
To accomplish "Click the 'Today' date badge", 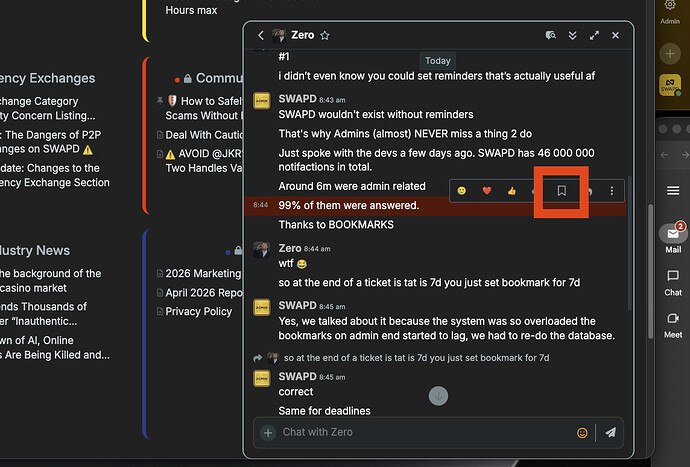I will (437, 61).
